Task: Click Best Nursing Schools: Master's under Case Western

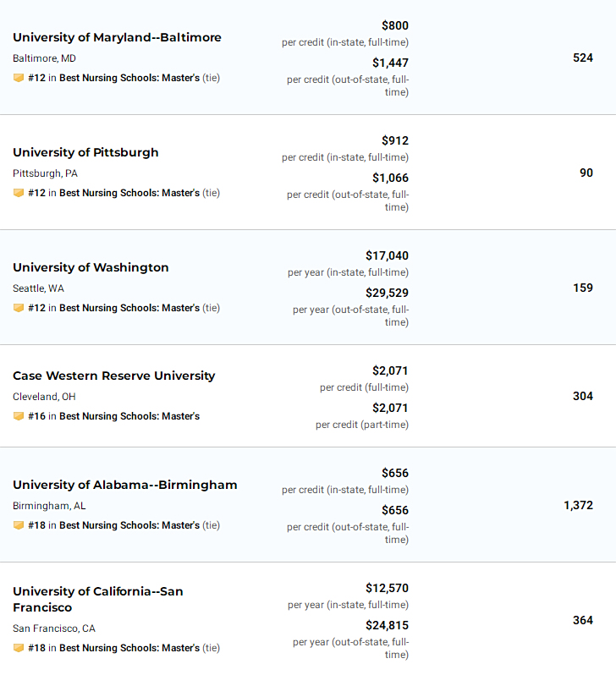Action: (129, 416)
